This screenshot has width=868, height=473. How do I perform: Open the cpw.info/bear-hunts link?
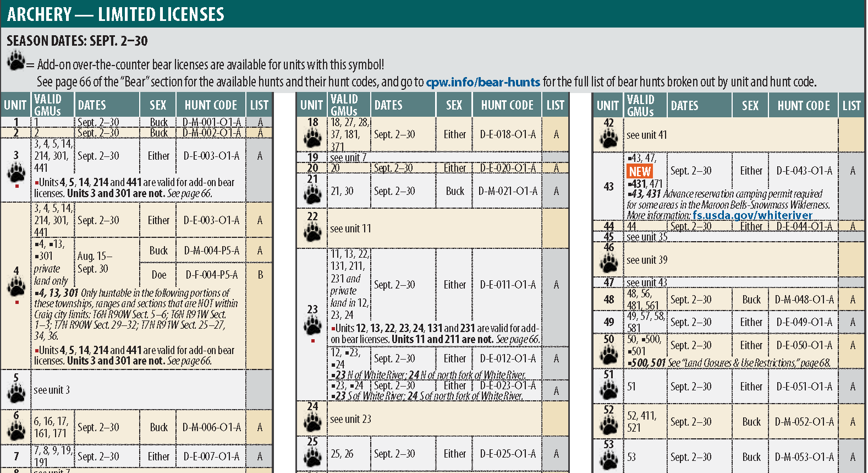click(483, 82)
